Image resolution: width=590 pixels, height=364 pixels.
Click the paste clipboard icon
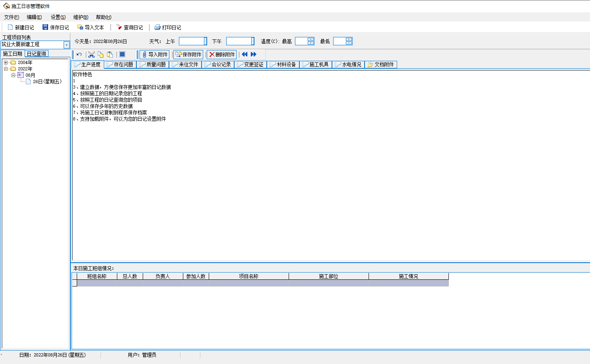click(110, 54)
